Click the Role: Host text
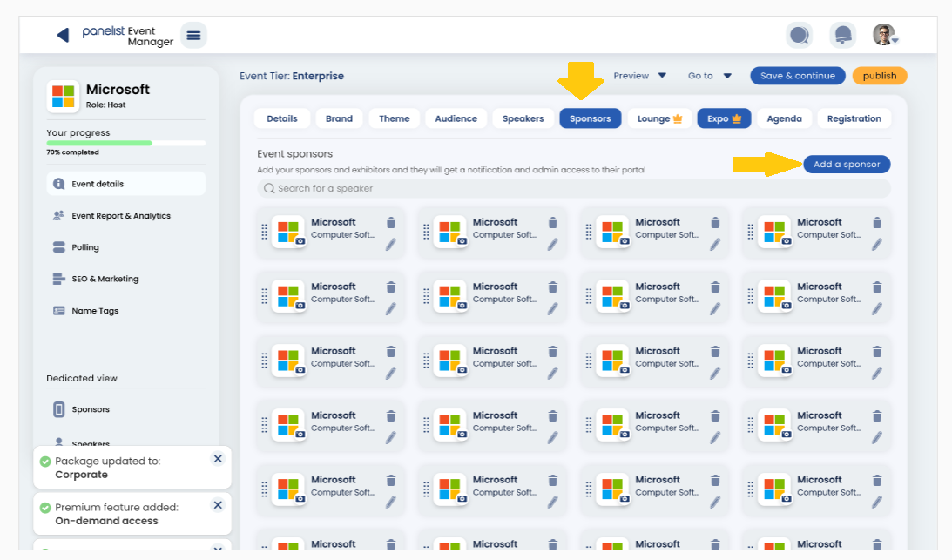952x560 pixels. pyautogui.click(x=105, y=105)
